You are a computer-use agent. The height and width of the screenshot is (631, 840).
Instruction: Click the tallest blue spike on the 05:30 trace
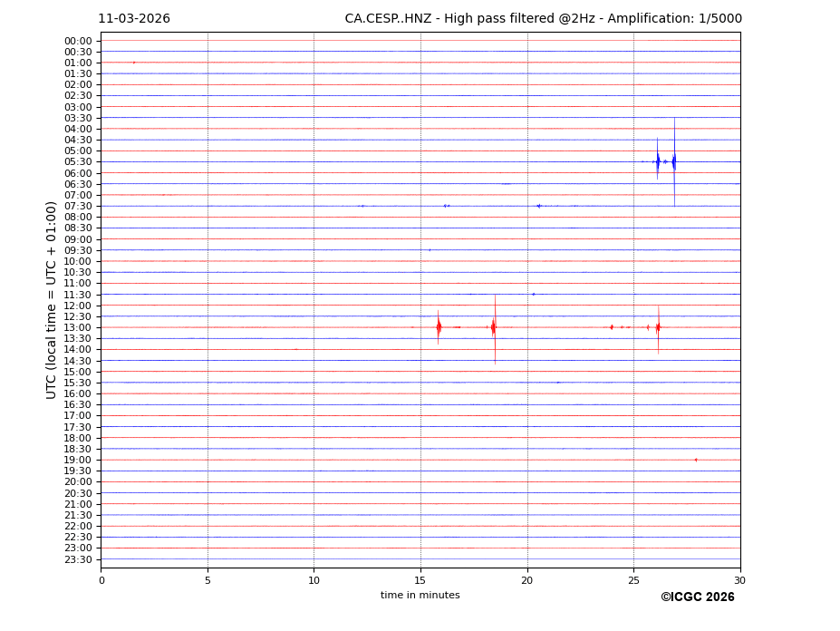coord(674,161)
